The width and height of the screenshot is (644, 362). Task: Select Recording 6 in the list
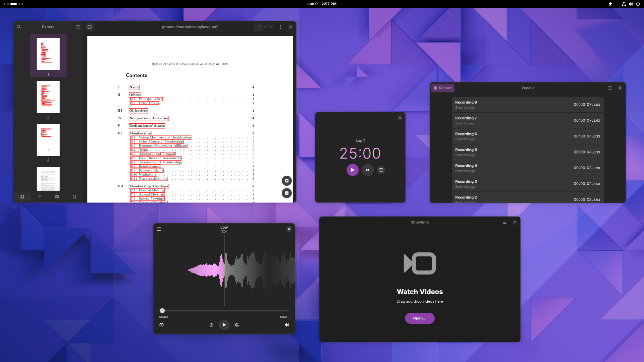[x=527, y=136]
